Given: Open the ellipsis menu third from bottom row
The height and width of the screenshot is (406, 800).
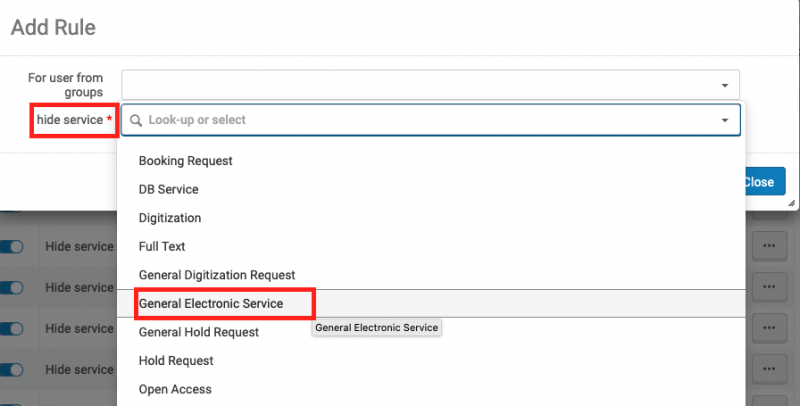Looking at the screenshot, I should point(768,287).
